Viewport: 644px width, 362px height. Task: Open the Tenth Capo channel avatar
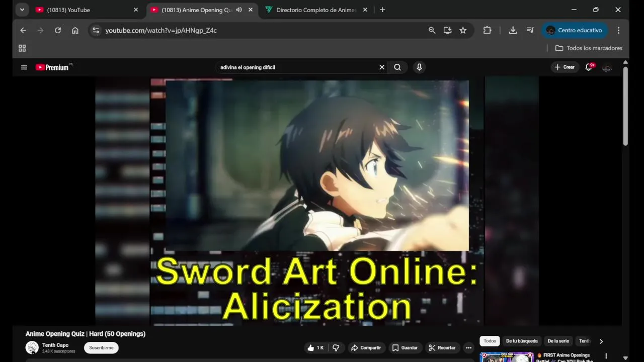[32, 347]
